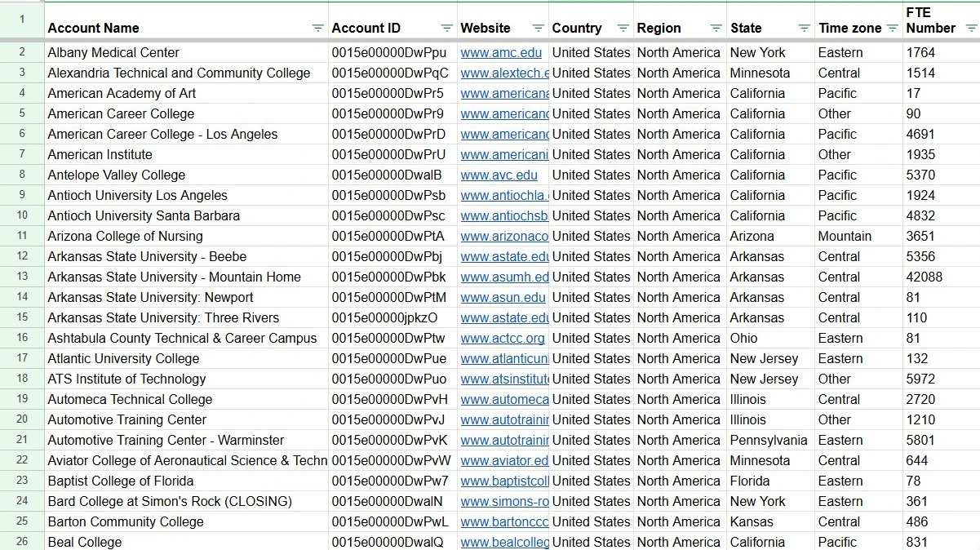Open the www.asumh.edu link for Mountain Home

504,277
